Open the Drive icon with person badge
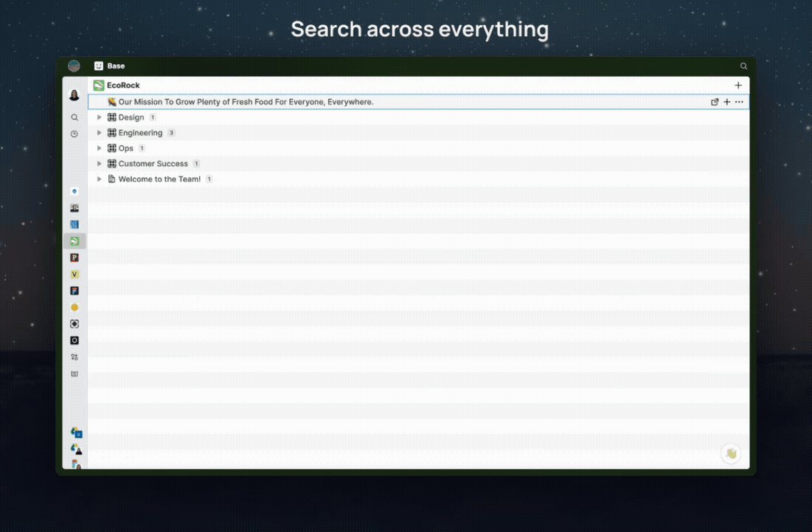Image resolution: width=812 pixels, height=532 pixels. (76, 449)
